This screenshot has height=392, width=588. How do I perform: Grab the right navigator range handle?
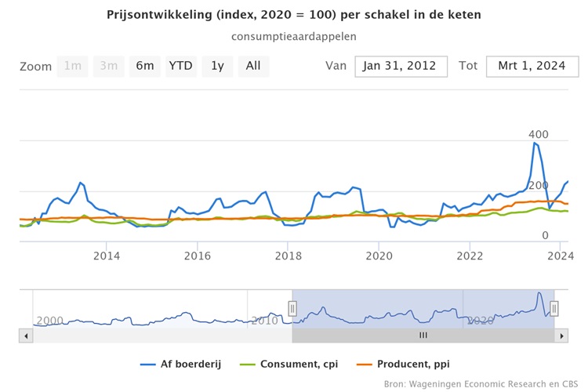point(554,308)
